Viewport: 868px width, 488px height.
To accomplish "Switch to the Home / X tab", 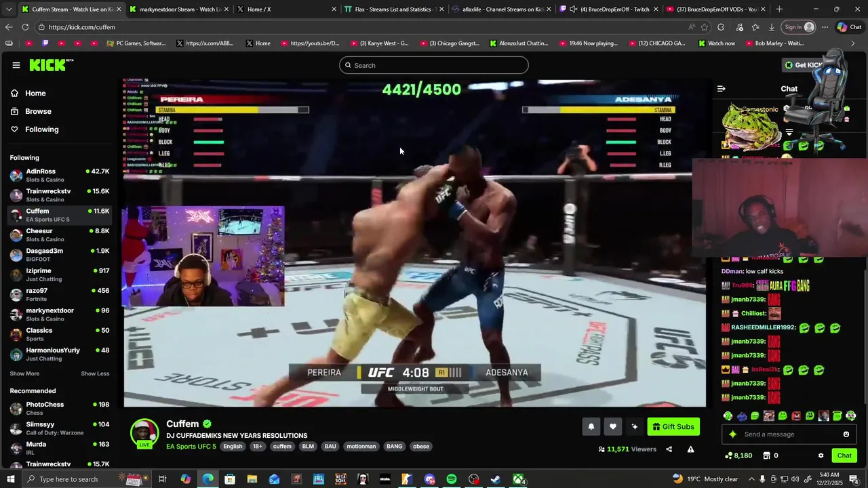I will [x=285, y=9].
